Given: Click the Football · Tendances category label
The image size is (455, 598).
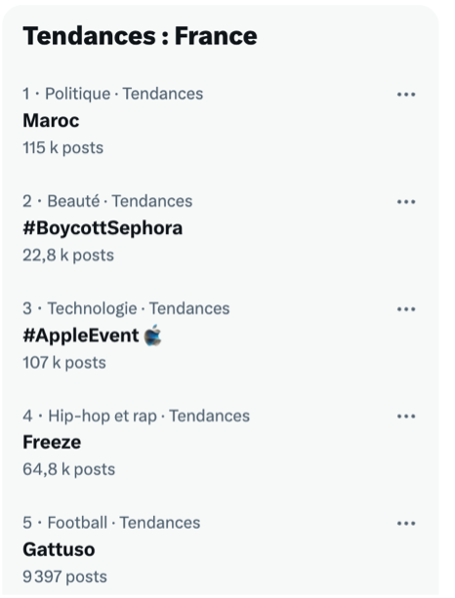Looking at the screenshot, I should coord(124,523).
